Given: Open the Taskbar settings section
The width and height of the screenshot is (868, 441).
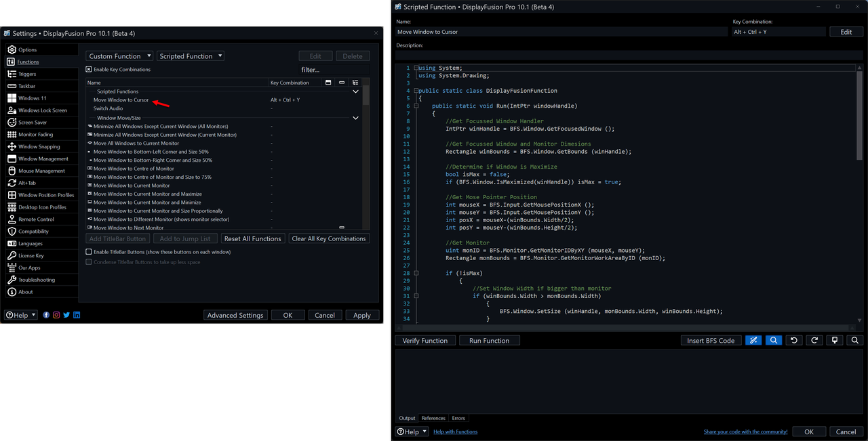Looking at the screenshot, I should click(x=41, y=86).
